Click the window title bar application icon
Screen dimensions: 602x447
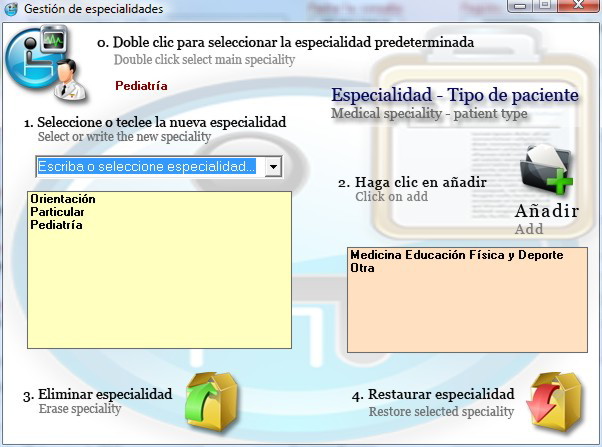[10, 9]
